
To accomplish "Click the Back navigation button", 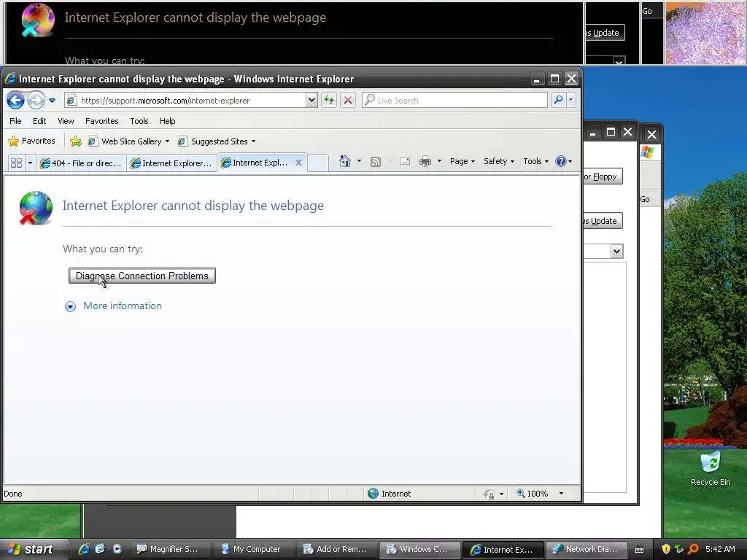I will (x=16, y=101).
